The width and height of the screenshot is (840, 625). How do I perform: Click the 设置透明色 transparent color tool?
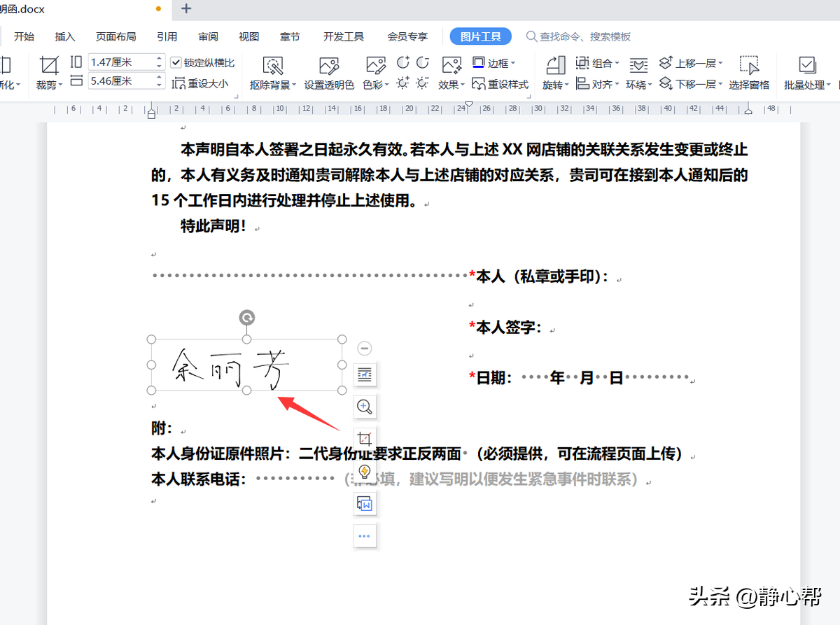(328, 72)
